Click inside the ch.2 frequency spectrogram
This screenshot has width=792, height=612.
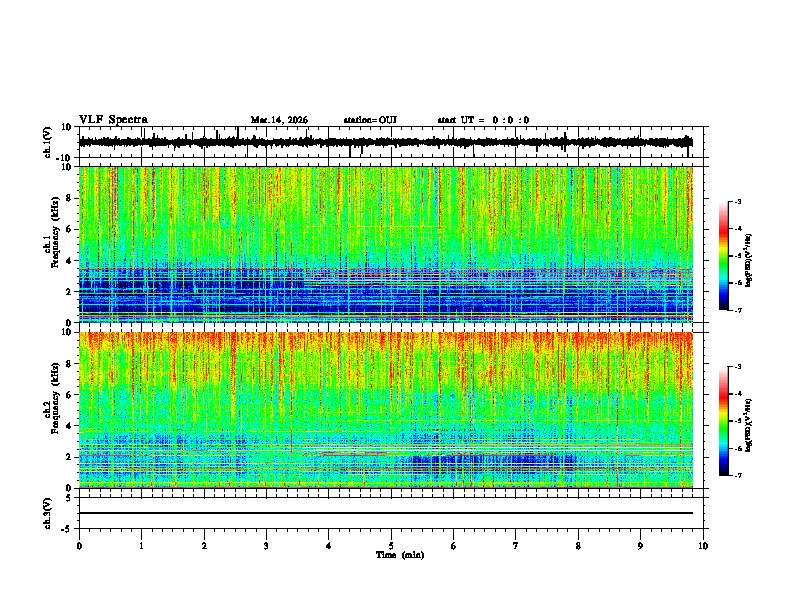coord(386,410)
